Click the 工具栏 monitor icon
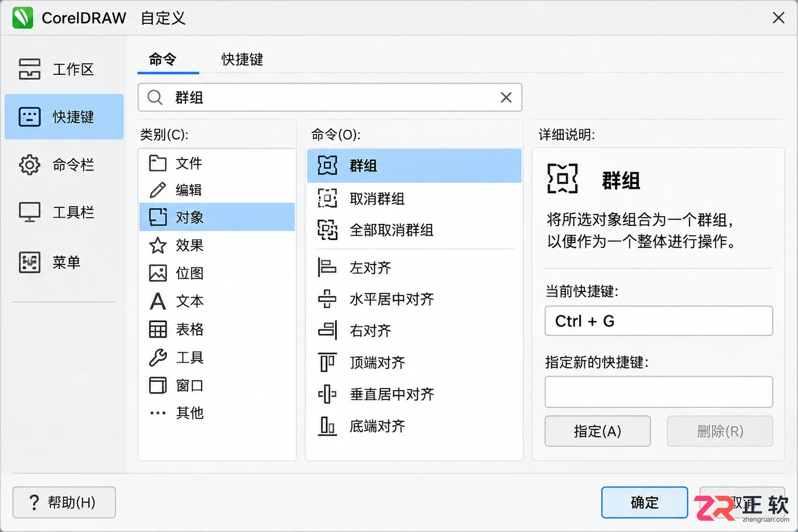Image resolution: width=798 pixels, height=532 pixels. click(29, 212)
